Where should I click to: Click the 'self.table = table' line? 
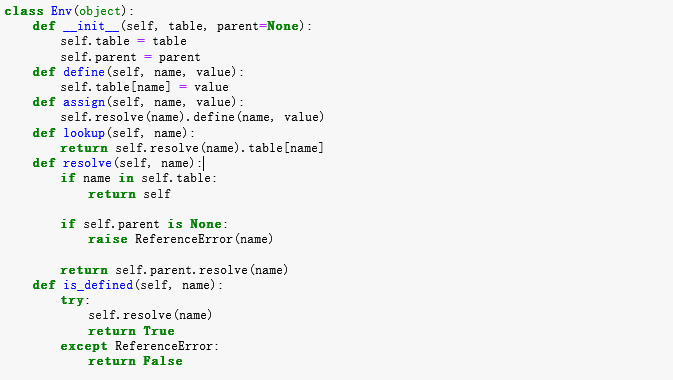(x=123, y=41)
